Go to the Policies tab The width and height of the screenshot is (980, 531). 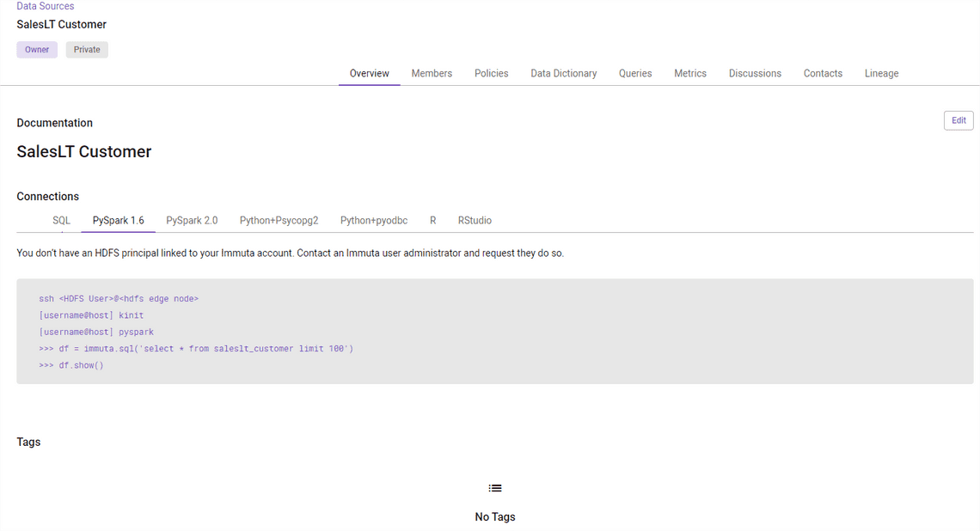click(x=491, y=74)
